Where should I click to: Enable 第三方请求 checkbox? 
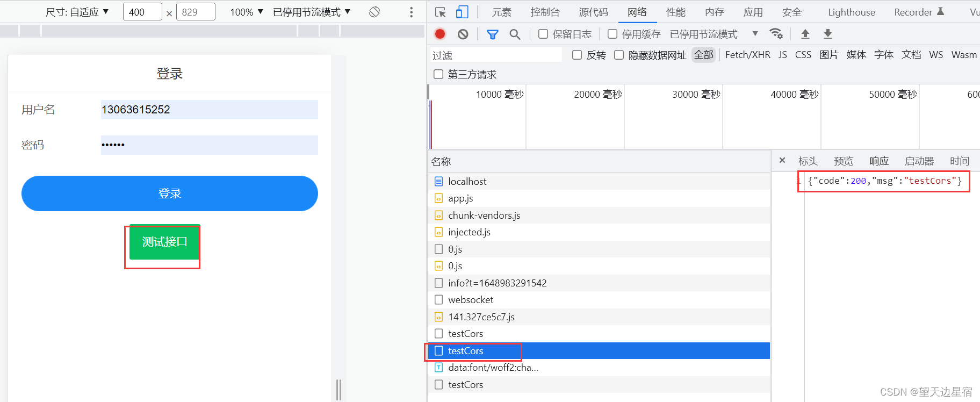438,74
